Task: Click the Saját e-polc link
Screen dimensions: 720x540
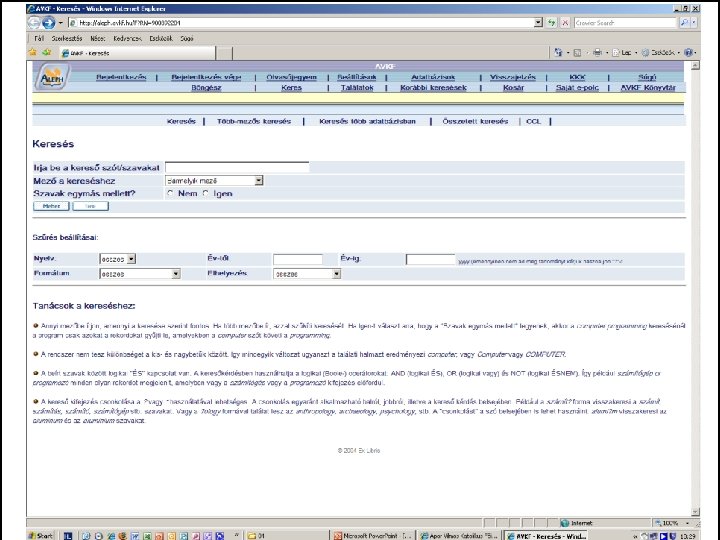Action: 577,87
